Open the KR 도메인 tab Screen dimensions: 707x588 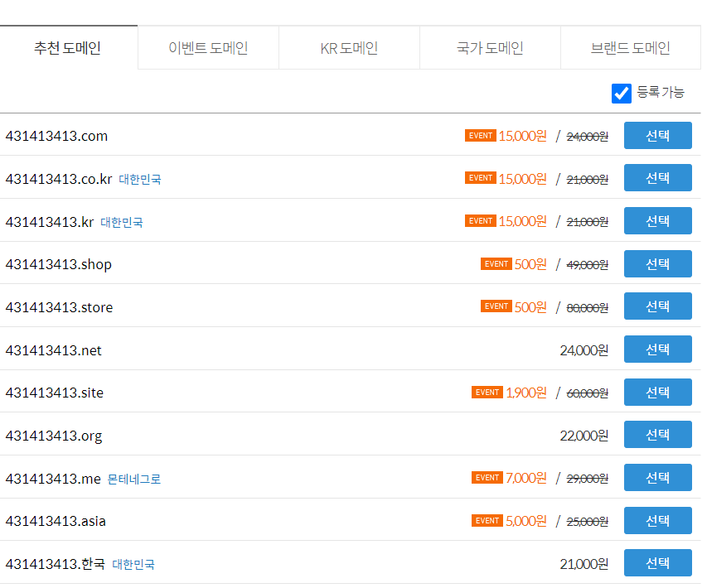pos(348,47)
